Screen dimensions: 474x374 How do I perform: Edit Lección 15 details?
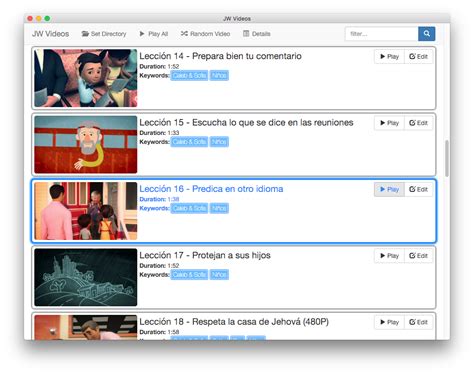tap(419, 123)
